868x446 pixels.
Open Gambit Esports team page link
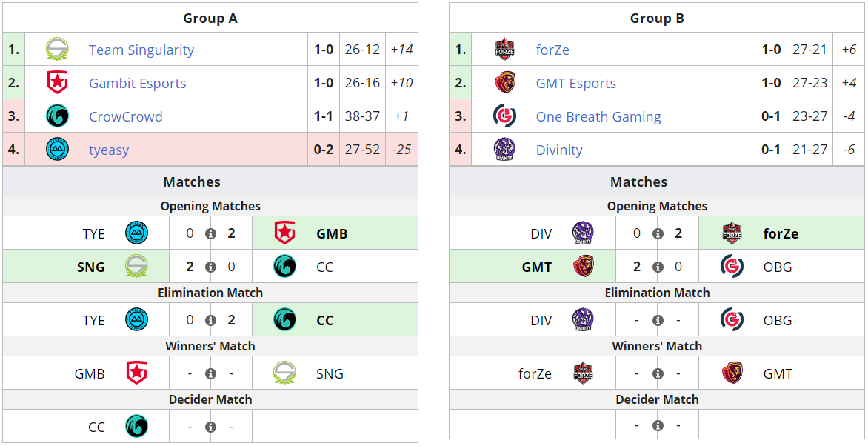(x=138, y=83)
